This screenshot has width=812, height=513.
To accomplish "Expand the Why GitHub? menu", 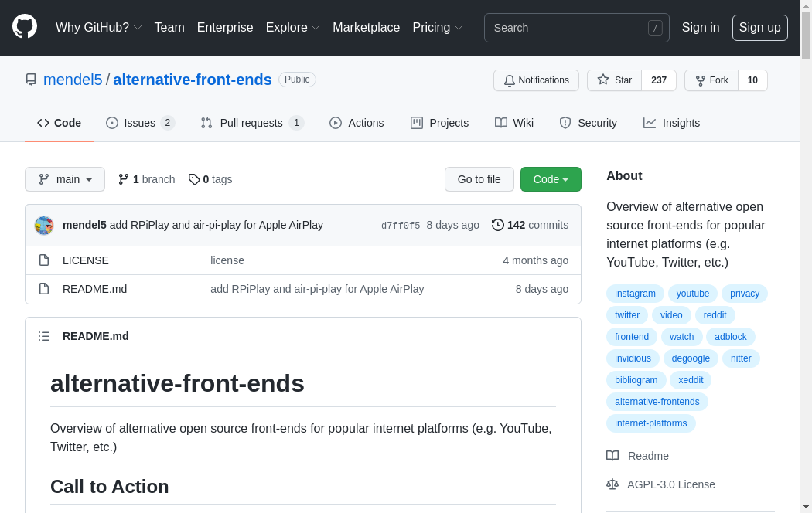I will 98,28.
